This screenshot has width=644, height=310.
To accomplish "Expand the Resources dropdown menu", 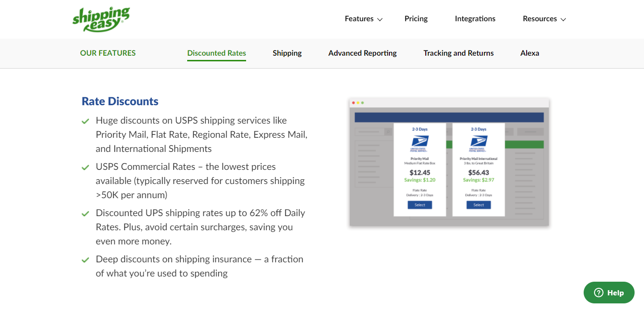I will (544, 19).
